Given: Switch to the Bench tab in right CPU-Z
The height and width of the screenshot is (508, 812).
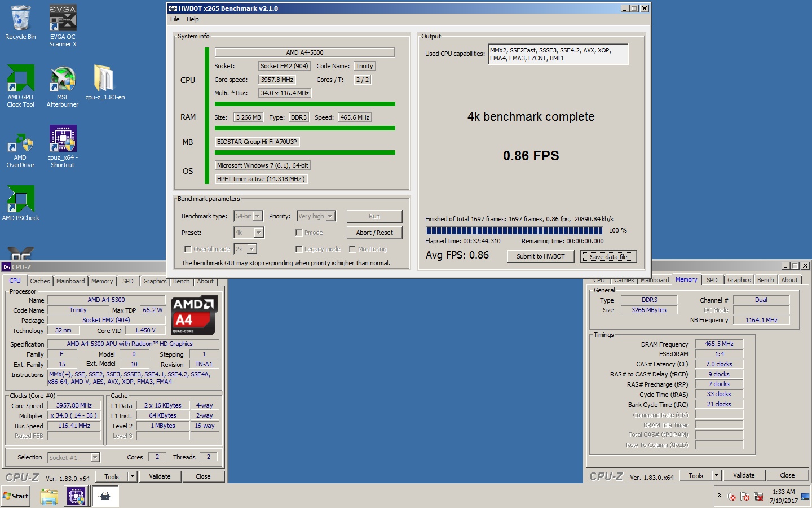Looking at the screenshot, I should pyautogui.click(x=765, y=280).
